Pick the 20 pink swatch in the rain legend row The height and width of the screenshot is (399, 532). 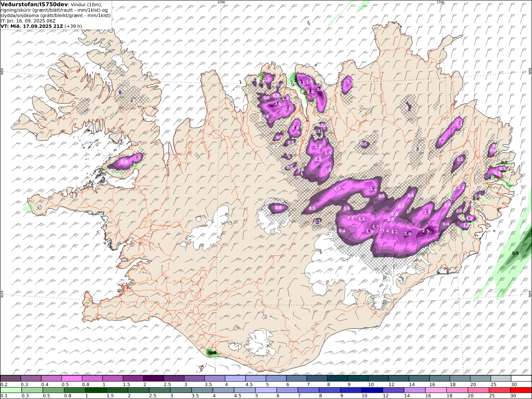478,390
